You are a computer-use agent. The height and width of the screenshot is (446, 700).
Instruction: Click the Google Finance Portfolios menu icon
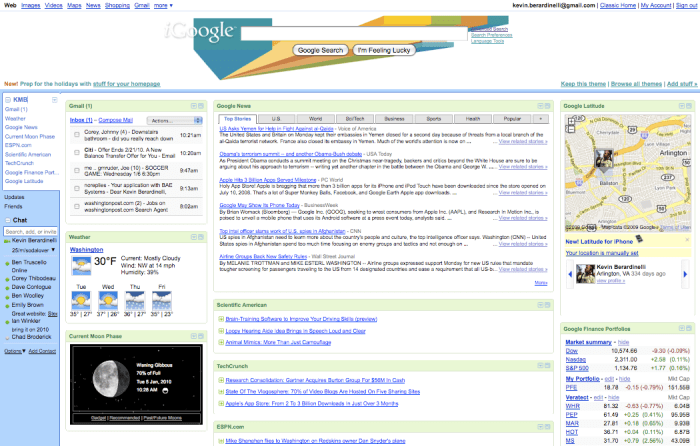(x=683, y=328)
